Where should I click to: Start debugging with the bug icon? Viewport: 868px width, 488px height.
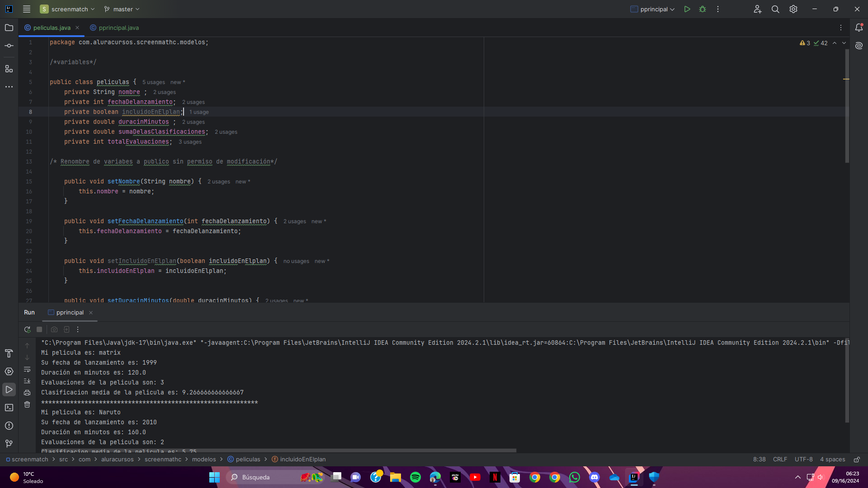click(x=703, y=9)
